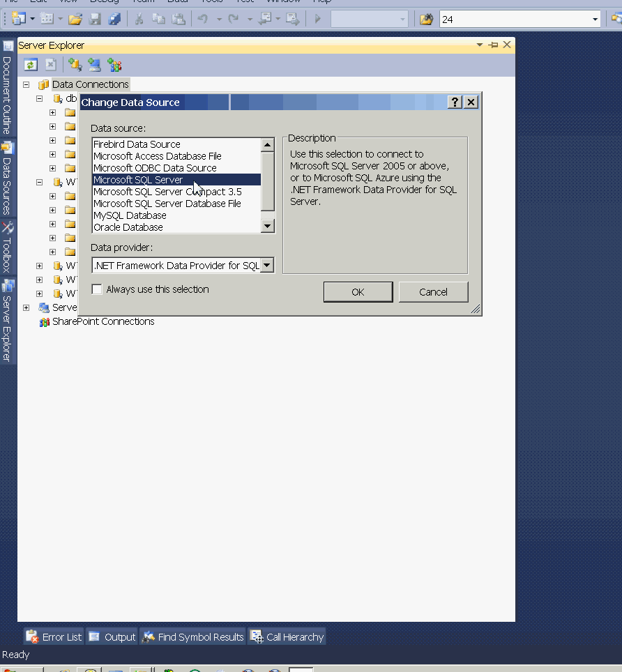The width and height of the screenshot is (622, 672).
Task: Open the Server Explorer side tab
Action: (7, 321)
